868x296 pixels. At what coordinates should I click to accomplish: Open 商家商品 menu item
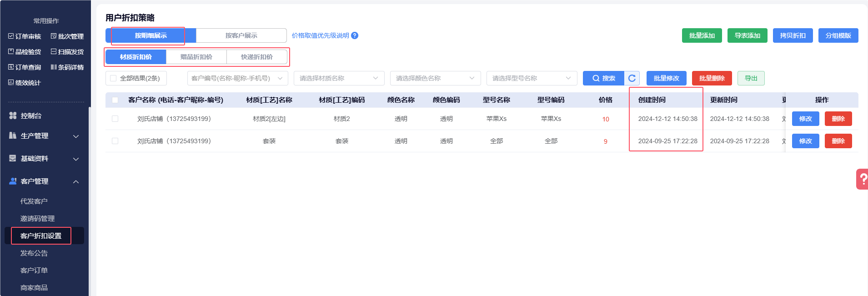(34, 288)
